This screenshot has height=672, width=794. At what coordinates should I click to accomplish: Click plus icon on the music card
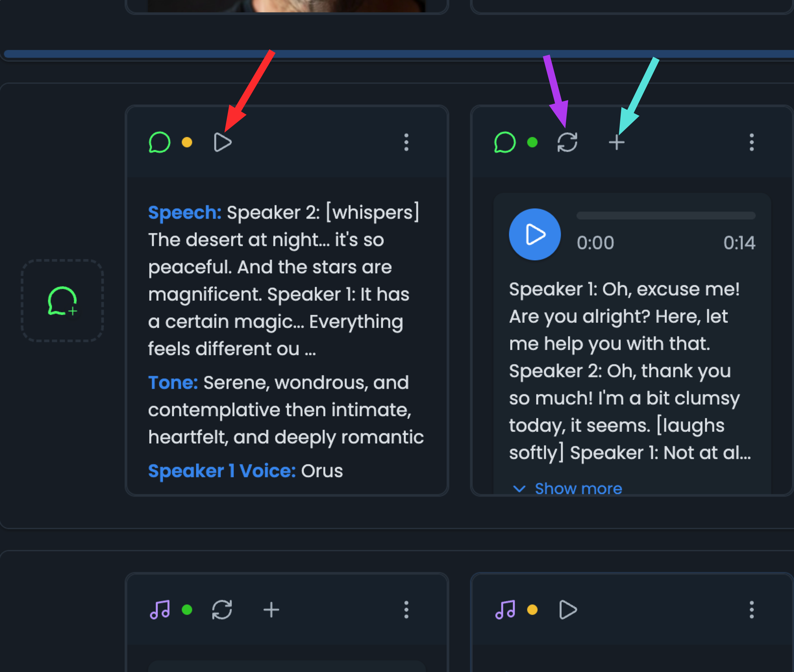pyautogui.click(x=271, y=610)
